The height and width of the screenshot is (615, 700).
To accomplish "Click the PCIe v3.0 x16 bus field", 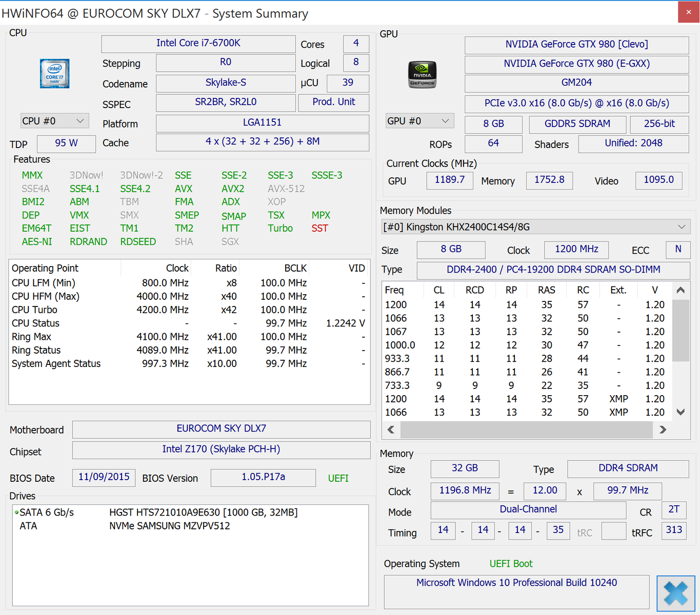I will [576, 104].
